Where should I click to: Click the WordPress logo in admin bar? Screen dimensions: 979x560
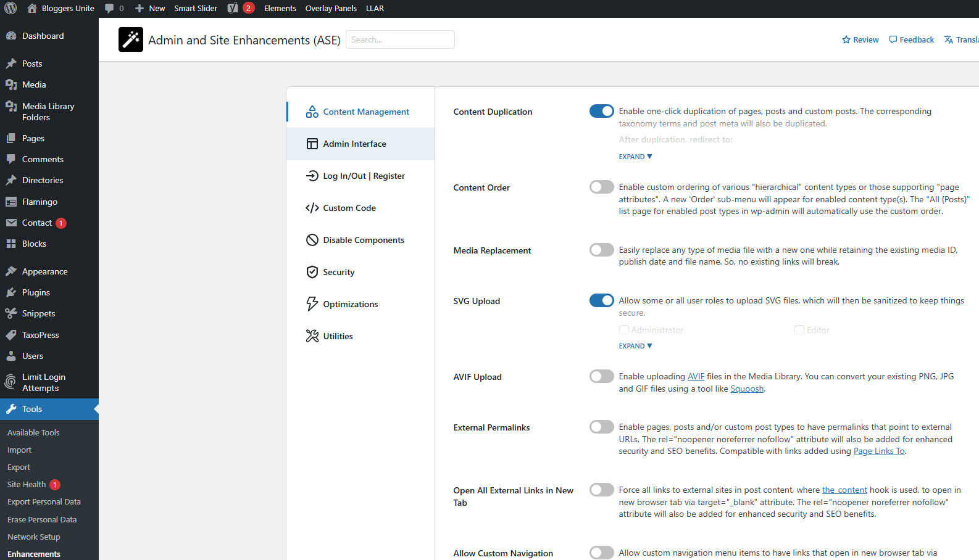10,9
